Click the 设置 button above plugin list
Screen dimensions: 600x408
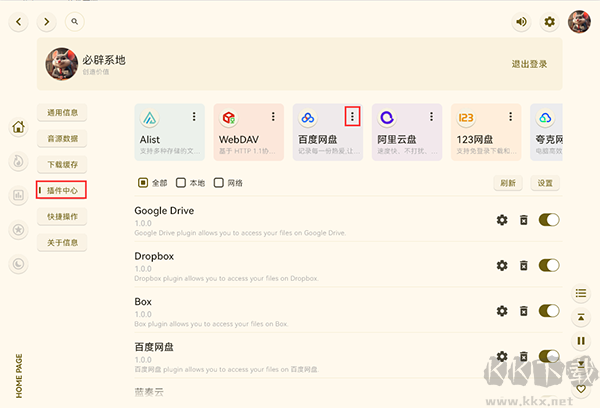pyautogui.click(x=545, y=183)
